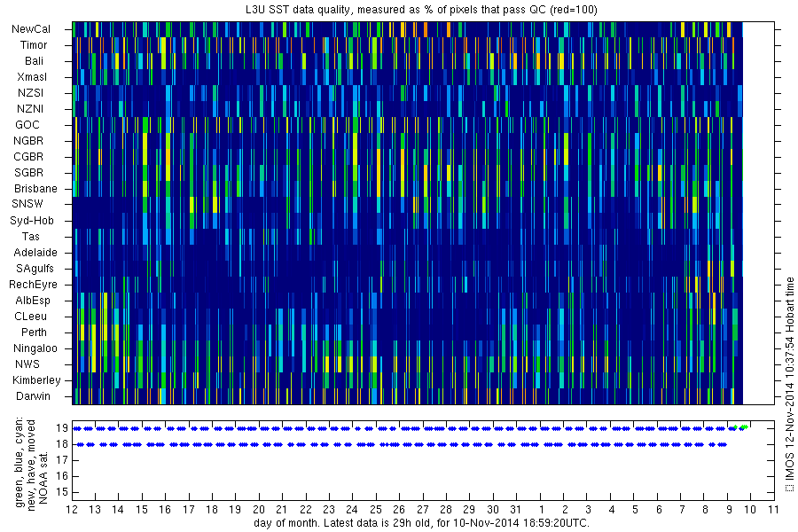Click day-of-month axis label 11

(x=773, y=510)
